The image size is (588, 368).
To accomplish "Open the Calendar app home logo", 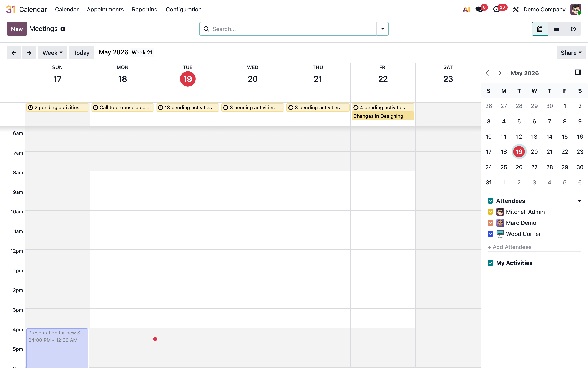I will 11,9.
